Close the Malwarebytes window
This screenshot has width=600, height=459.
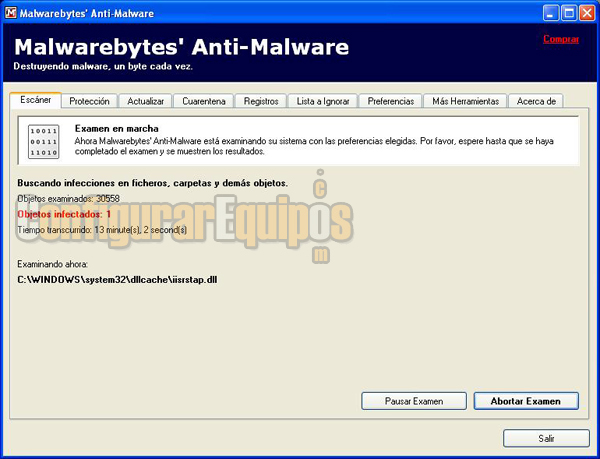click(x=587, y=13)
